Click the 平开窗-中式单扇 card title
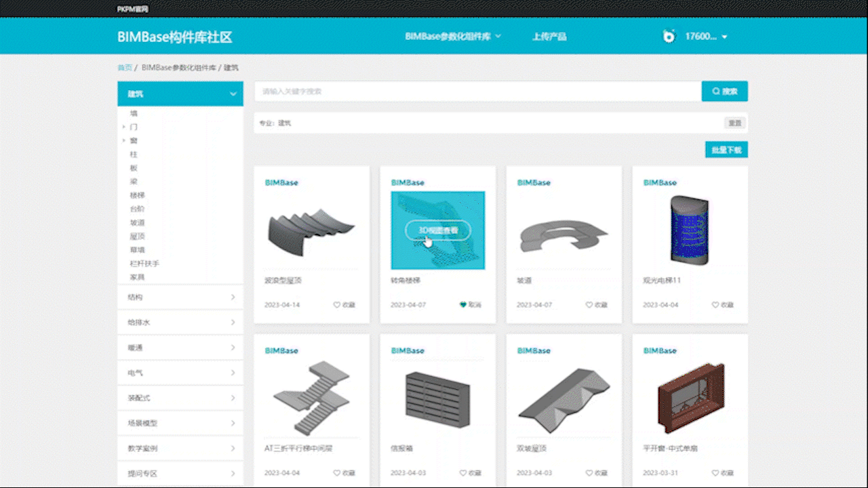The width and height of the screenshot is (868, 488). click(671, 448)
